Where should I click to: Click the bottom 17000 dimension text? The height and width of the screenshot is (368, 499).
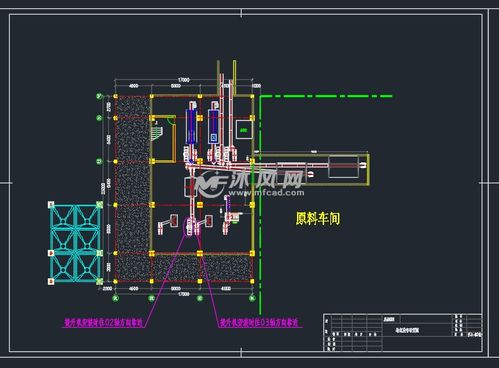[x=184, y=294]
